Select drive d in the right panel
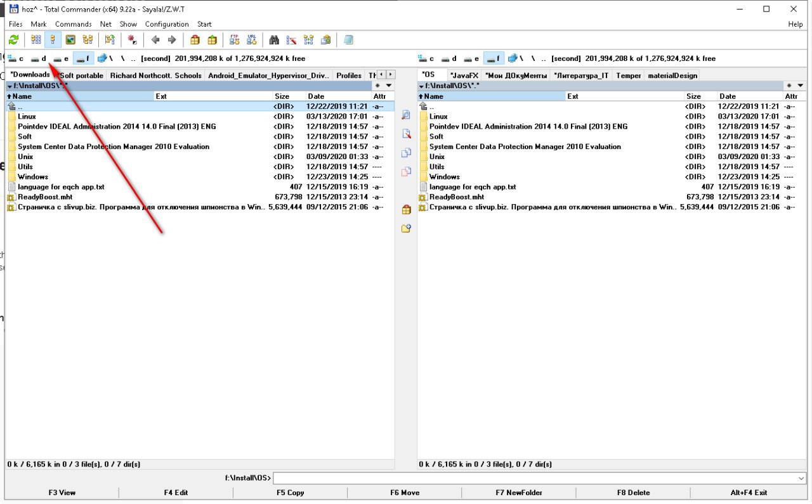 point(449,58)
